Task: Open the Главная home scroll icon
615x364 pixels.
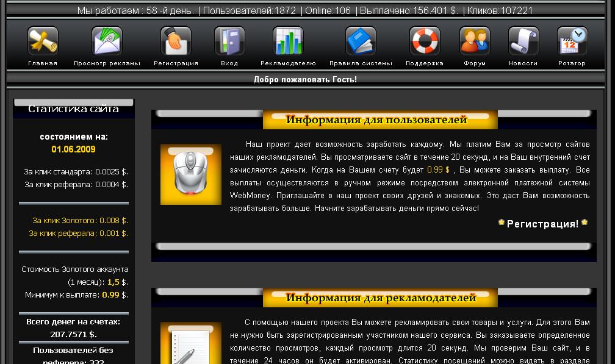Action: [43, 41]
